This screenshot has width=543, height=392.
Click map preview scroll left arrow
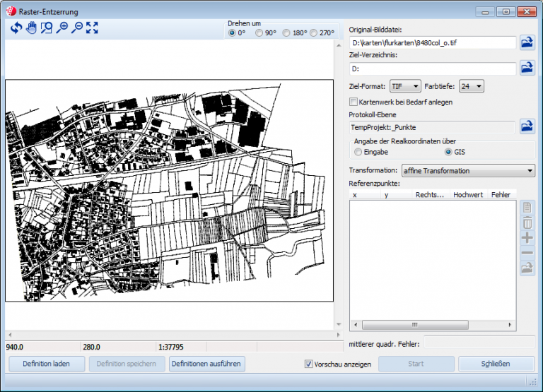10,335
